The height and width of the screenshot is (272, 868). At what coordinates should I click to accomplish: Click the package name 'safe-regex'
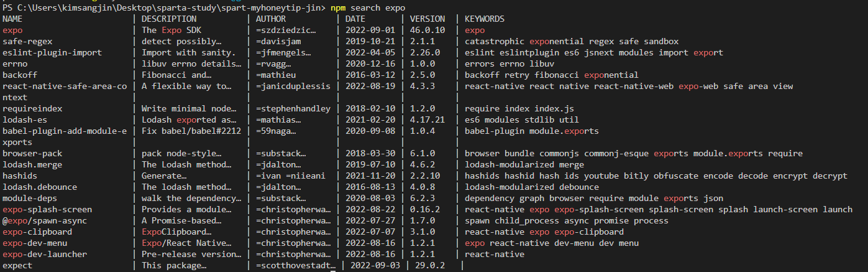click(27, 41)
